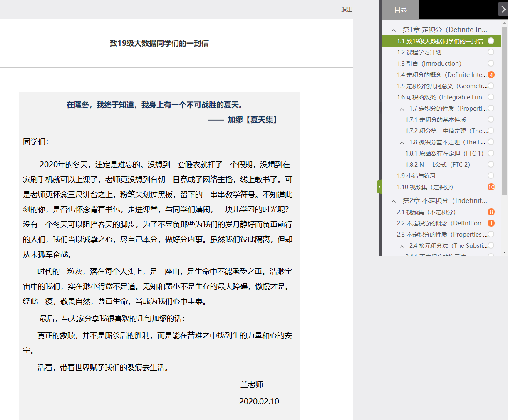
Task: Click orange badge 10 on section 1.10
Action: click(x=491, y=187)
